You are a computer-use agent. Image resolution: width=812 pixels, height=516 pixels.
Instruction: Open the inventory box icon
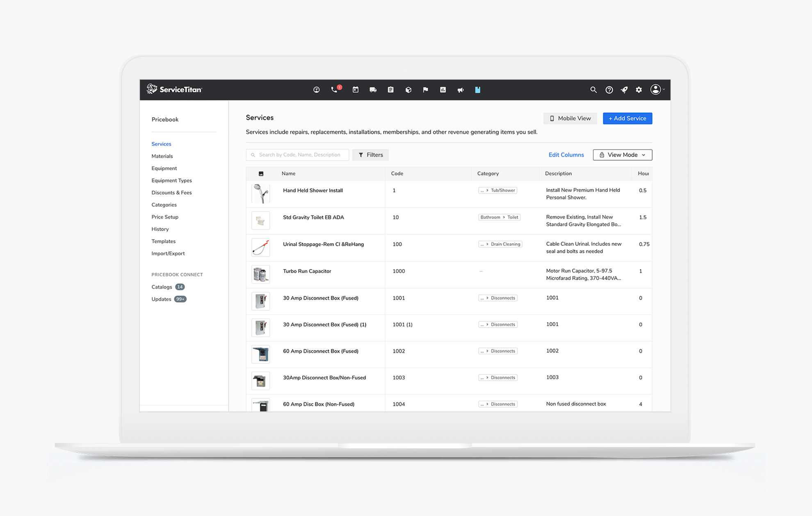tap(408, 90)
